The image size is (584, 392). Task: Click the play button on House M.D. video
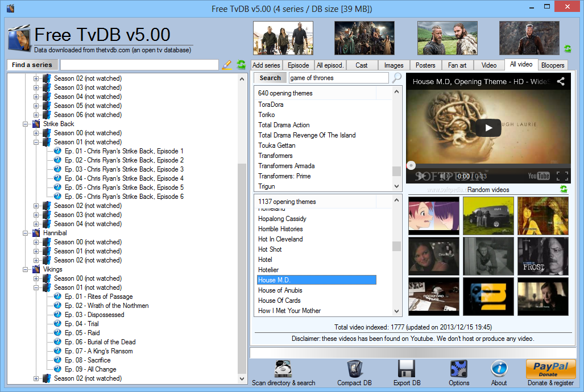click(x=488, y=128)
